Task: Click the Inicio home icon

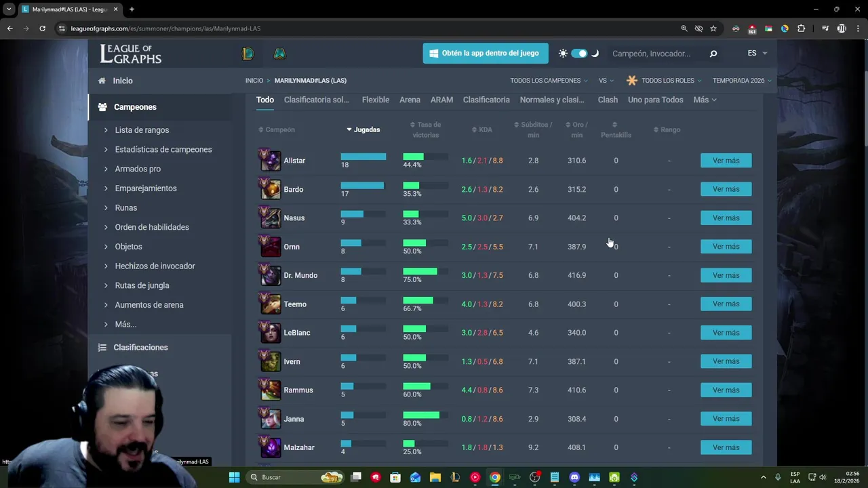Action: tap(102, 81)
